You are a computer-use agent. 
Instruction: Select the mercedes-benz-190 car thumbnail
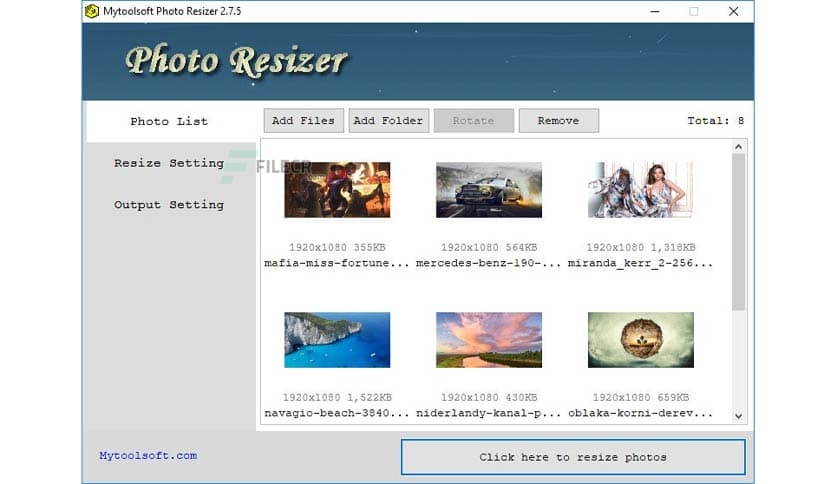tap(489, 190)
